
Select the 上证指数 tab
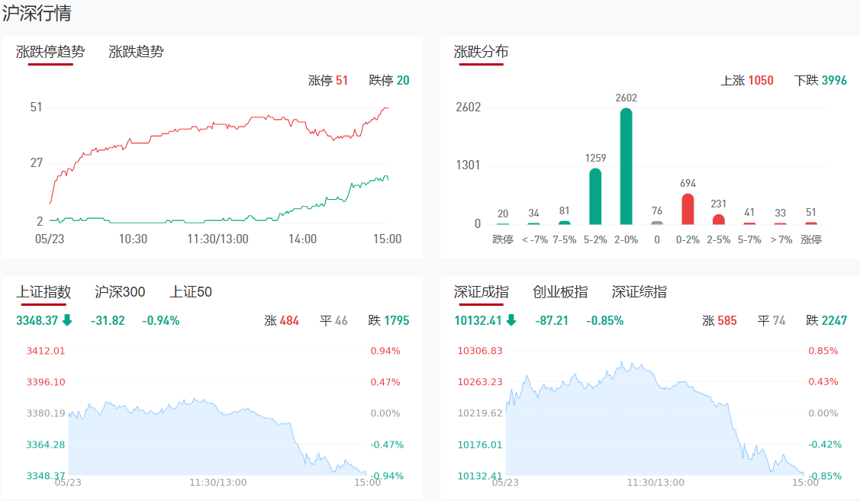[x=43, y=292]
